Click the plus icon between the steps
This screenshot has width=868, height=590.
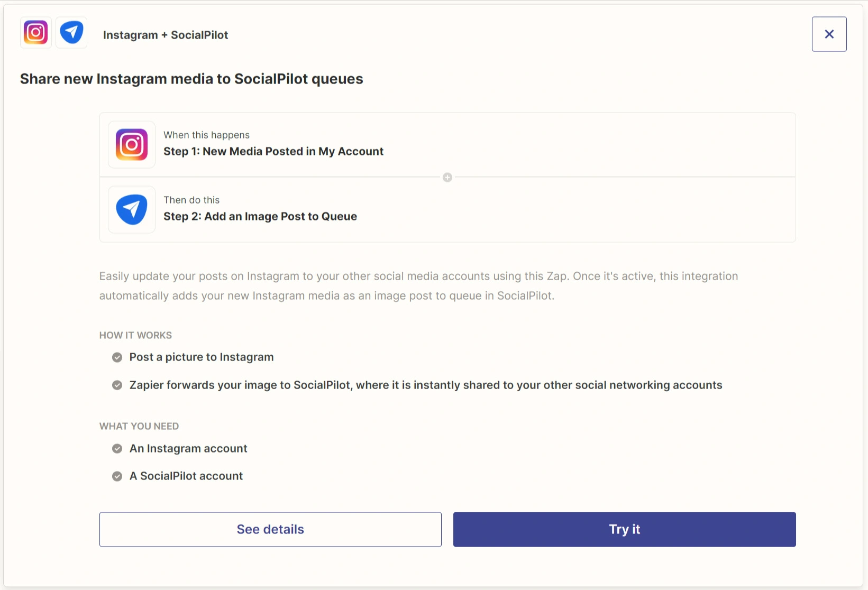click(447, 178)
